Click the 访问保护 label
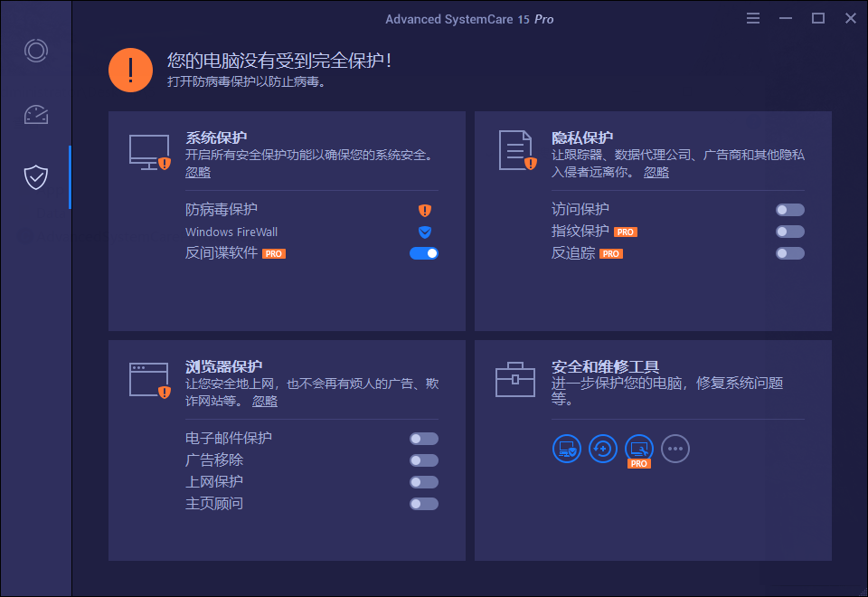 [x=580, y=209]
